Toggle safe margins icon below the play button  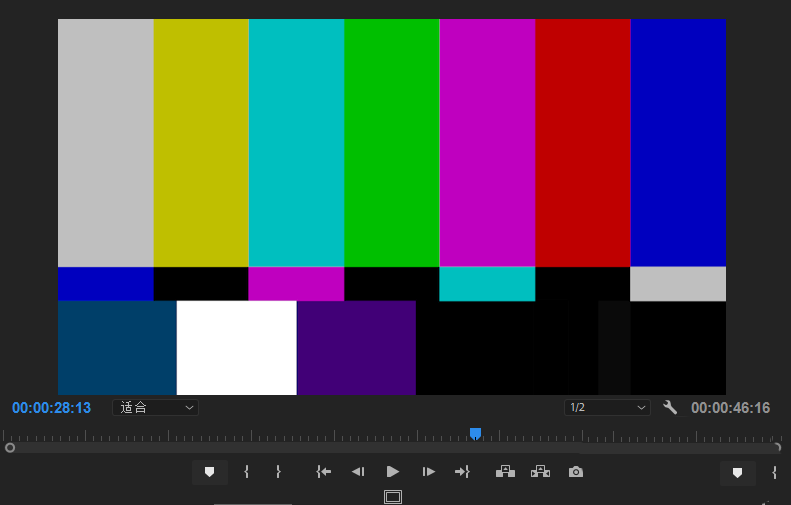pos(392,496)
